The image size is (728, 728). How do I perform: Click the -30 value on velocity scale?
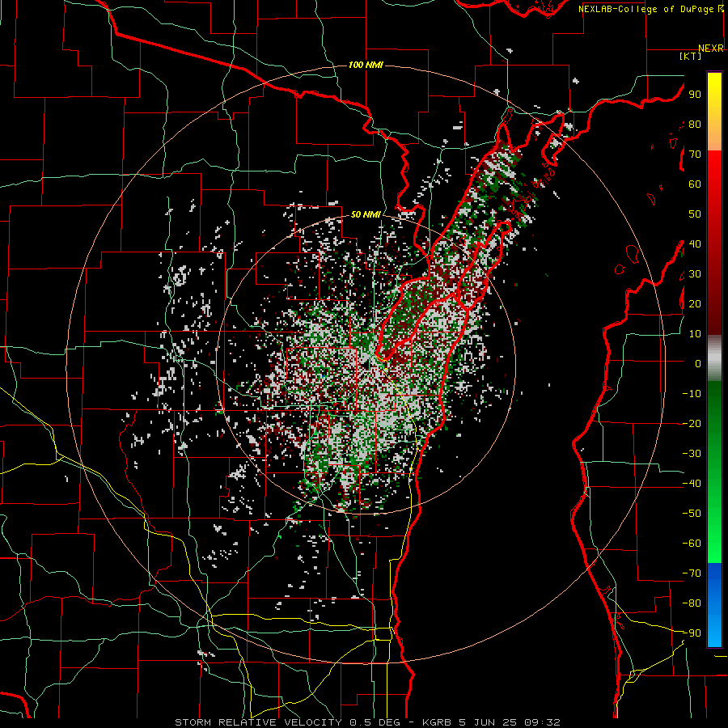(x=692, y=454)
